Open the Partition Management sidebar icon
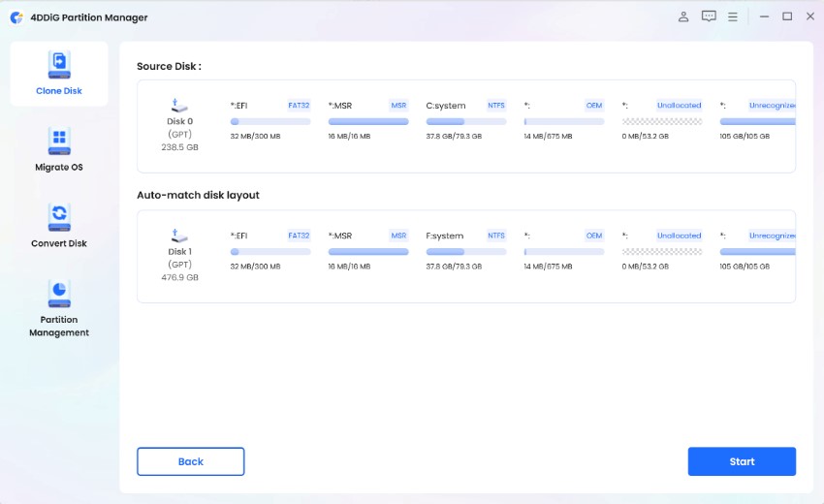 [59, 294]
